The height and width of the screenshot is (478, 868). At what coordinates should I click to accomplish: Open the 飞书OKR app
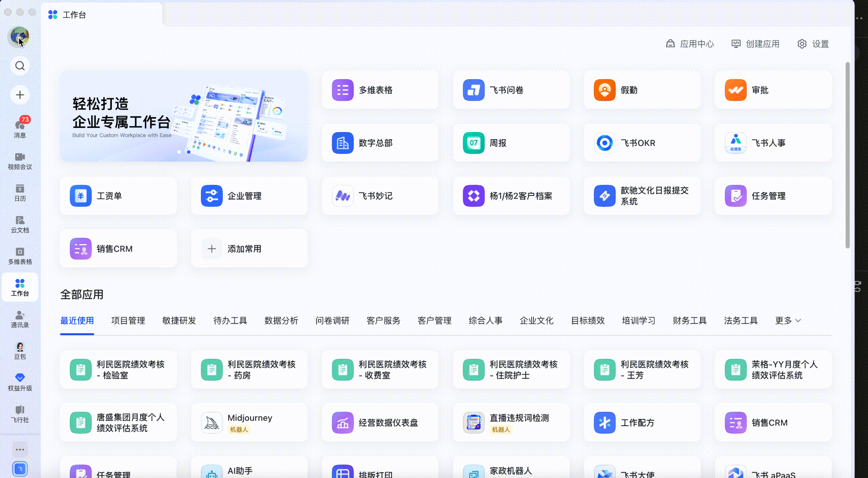pos(642,143)
